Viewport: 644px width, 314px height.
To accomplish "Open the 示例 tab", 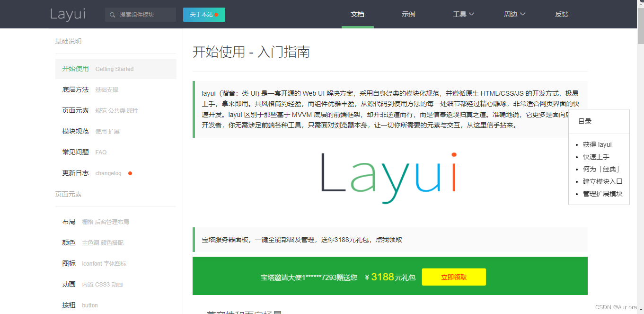I will click(x=409, y=14).
